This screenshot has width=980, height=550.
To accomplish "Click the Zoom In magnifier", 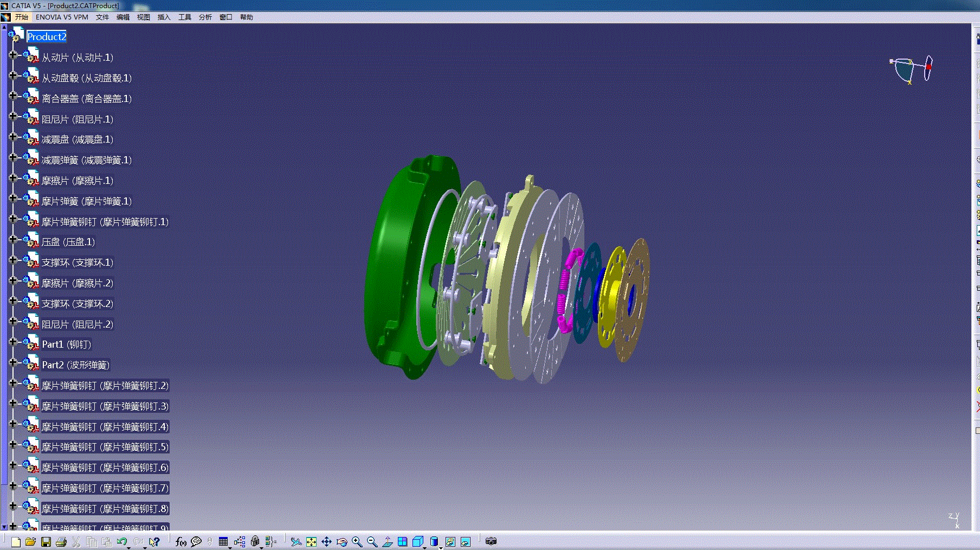I will [x=357, y=541].
